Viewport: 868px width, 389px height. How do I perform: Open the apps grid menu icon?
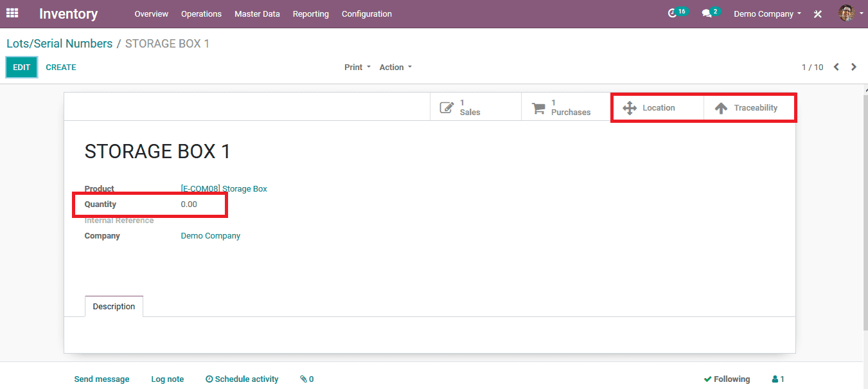click(x=12, y=13)
